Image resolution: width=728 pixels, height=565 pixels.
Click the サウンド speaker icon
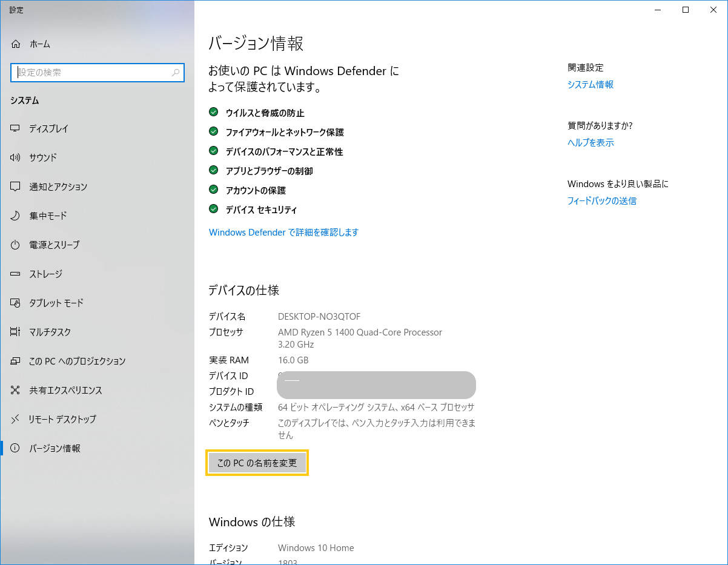tap(16, 157)
